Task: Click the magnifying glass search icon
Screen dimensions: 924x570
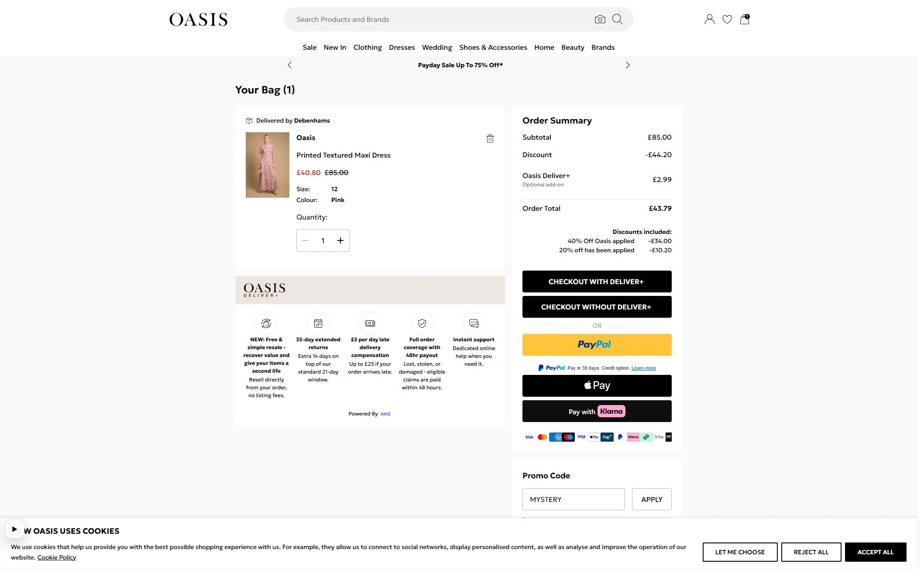Action: click(x=617, y=19)
